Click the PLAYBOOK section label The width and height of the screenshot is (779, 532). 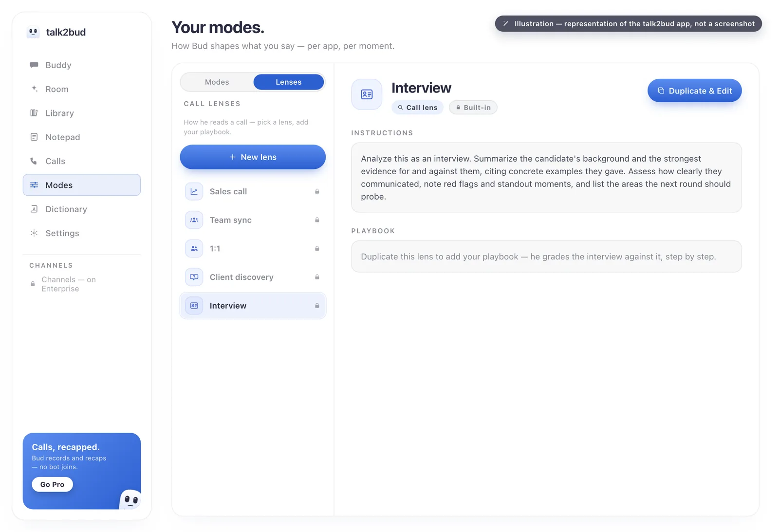tap(373, 231)
